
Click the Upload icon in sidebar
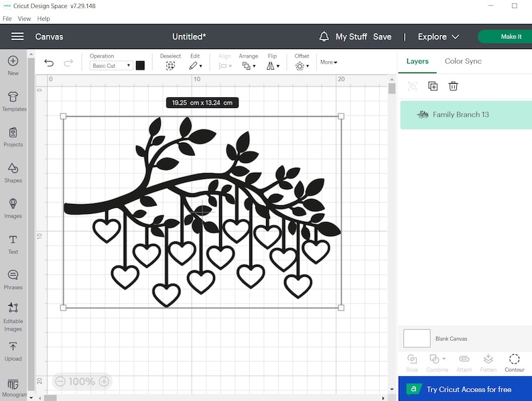(13, 351)
